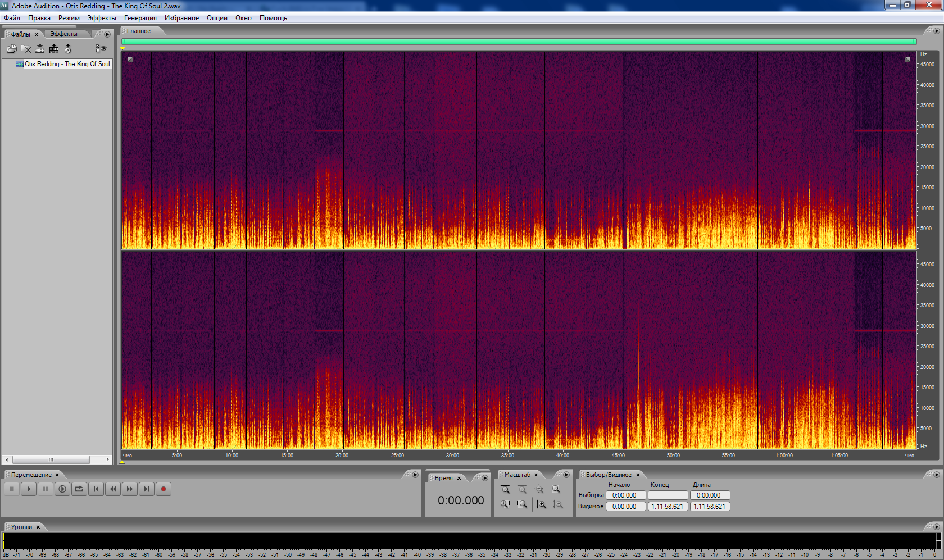Click Zoom In Horizontally icon
The width and height of the screenshot is (944, 560).
505,489
